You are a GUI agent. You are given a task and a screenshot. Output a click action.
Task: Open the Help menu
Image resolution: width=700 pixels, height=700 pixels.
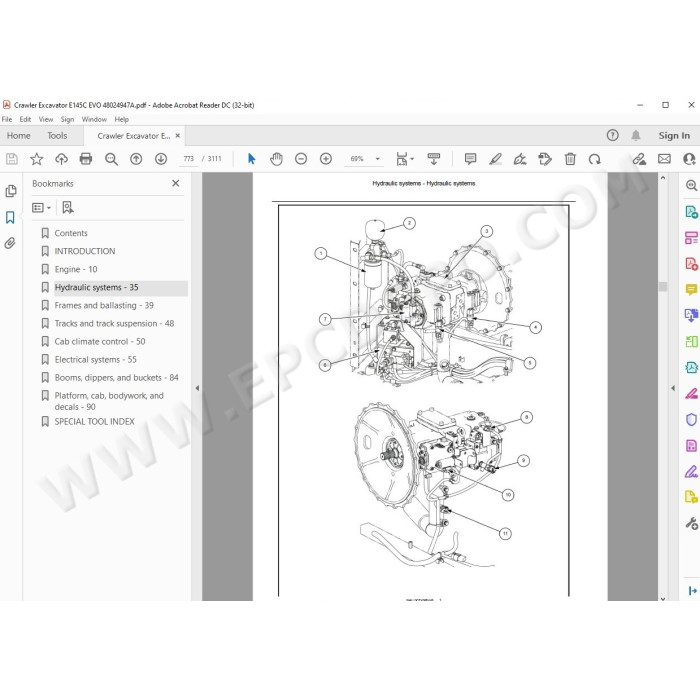(x=121, y=119)
